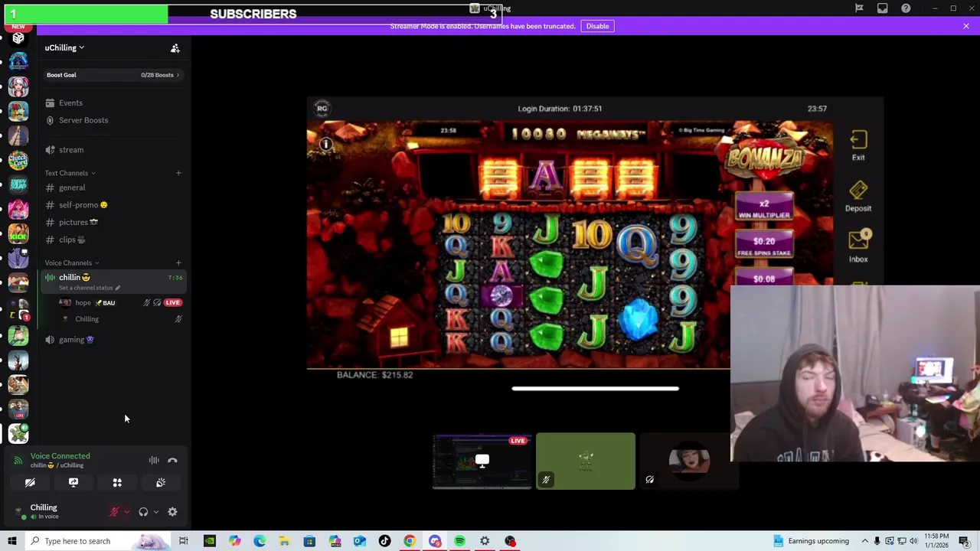Image resolution: width=980 pixels, height=551 pixels.
Task: Launch Spotify from the taskbar
Action: [459, 541]
